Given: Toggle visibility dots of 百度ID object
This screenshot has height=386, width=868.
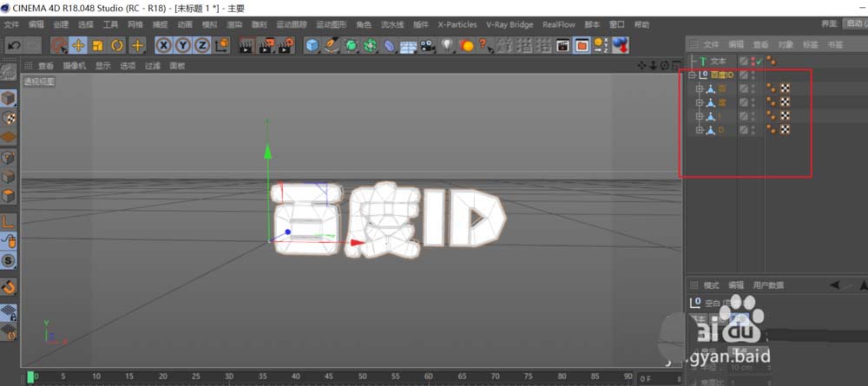Looking at the screenshot, I should [x=753, y=75].
